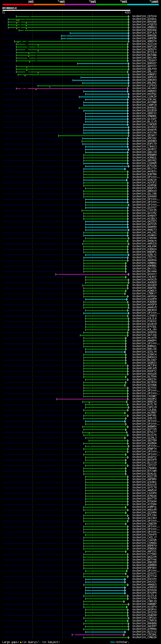The height and width of the screenshot is (644, 161).
Task: Select label UniRef100_Q5IWY7
Action: (x=144, y=136)
